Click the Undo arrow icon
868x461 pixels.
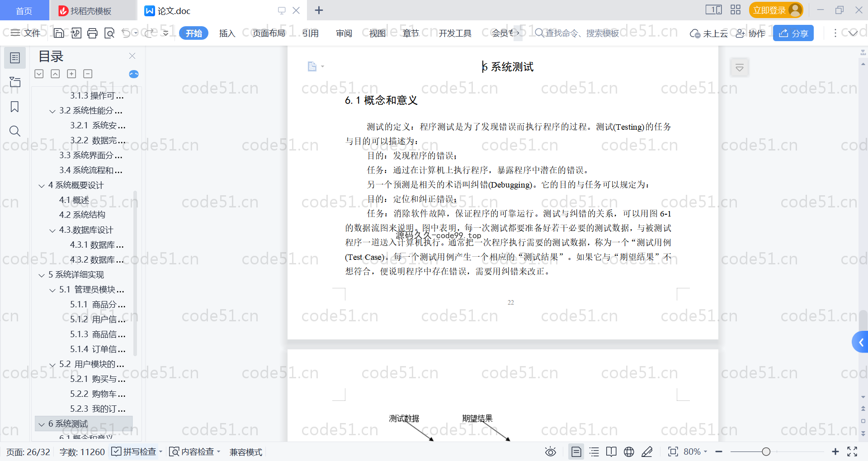tap(126, 33)
